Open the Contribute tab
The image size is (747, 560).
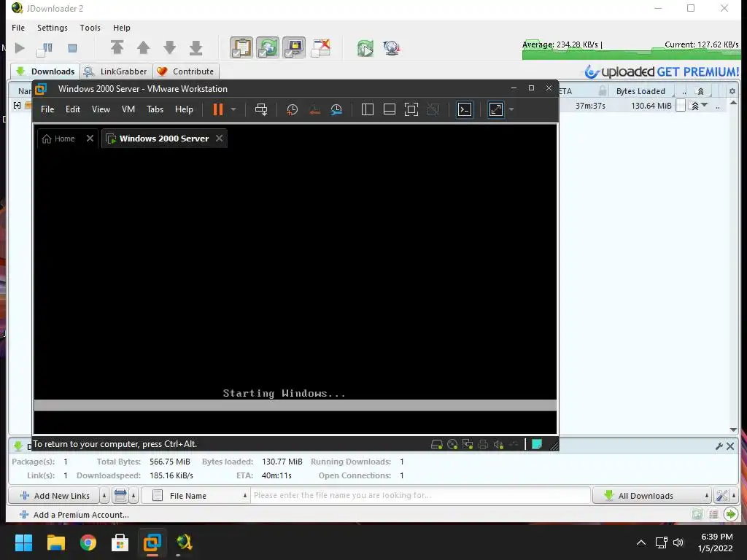click(x=186, y=71)
